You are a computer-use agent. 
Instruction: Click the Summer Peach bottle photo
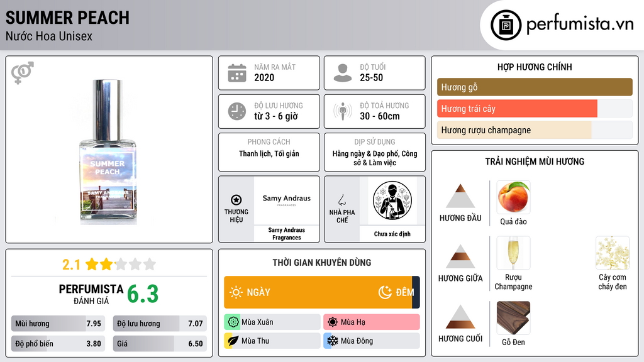coord(108,152)
